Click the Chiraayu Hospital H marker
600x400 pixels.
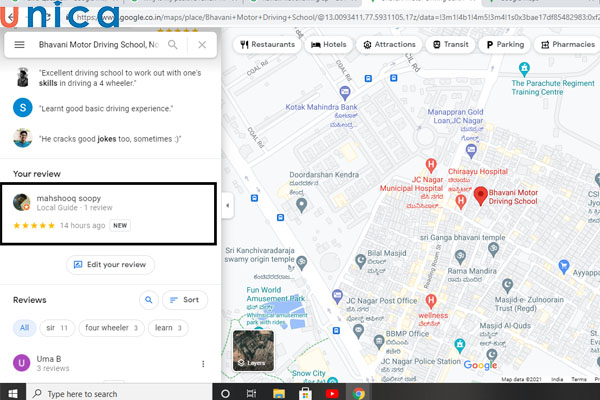coord(461,201)
